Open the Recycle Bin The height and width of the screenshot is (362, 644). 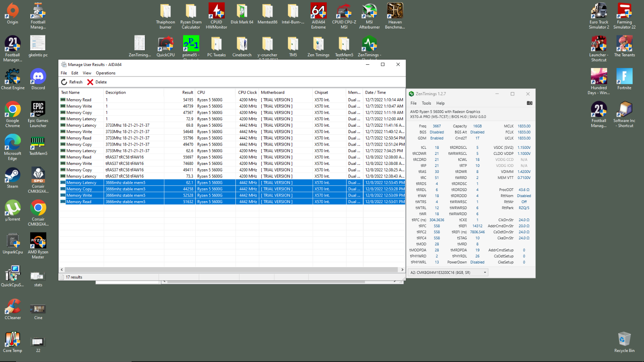click(x=624, y=342)
